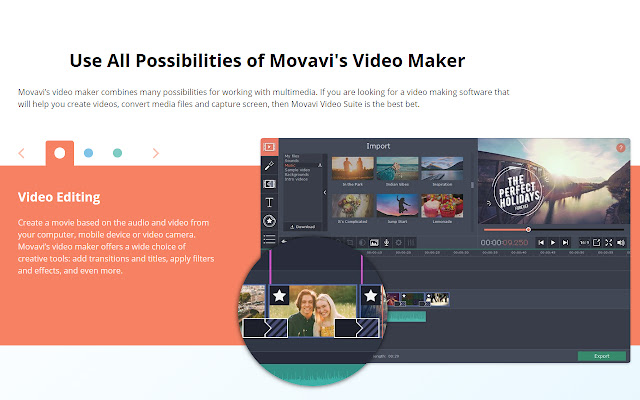Click the left star sticker marker on clip
This screenshot has width=640, height=400.
pos(279,295)
